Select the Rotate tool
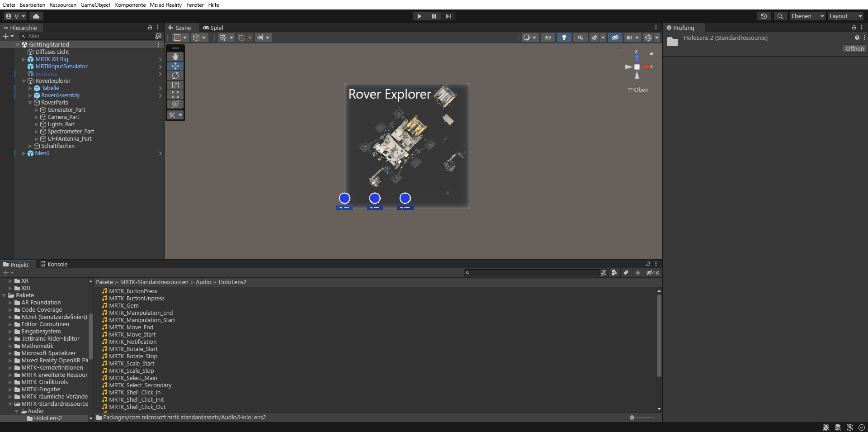The height and width of the screenshot is (432, 868). click(175, 76)
